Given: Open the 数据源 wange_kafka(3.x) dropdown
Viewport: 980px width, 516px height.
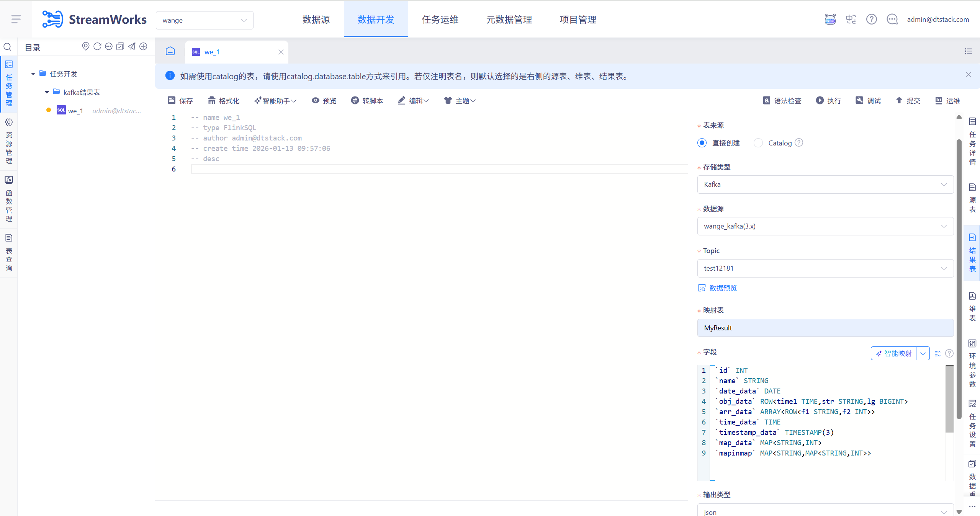Looking at the screenshot, I should coord(825,226).
